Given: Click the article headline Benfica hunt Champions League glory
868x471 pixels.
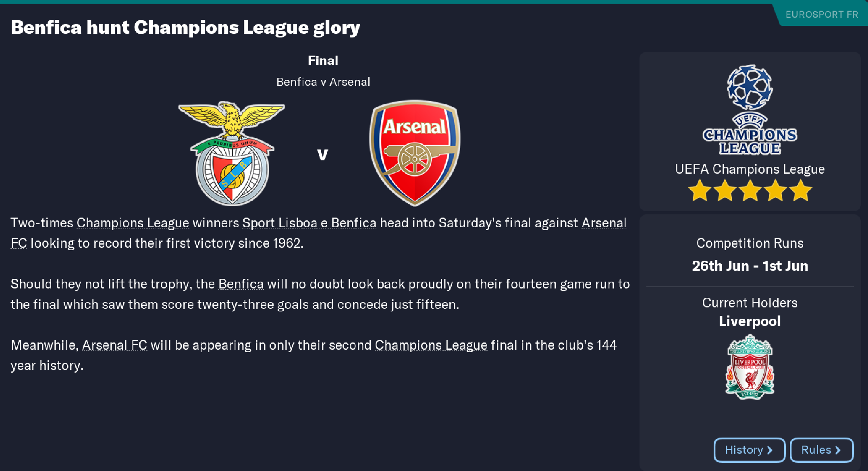Looking at the screenshot, I should point(185,27).
